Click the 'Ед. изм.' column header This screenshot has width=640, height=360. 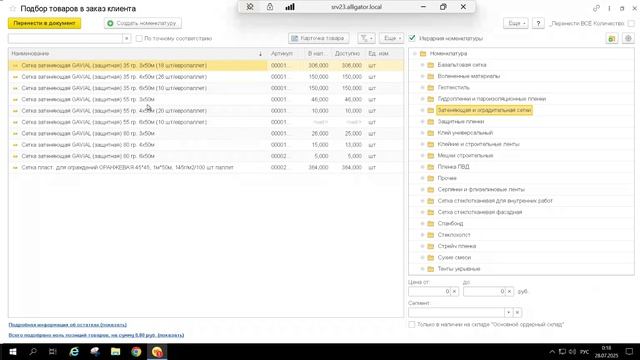coord(379,54)
